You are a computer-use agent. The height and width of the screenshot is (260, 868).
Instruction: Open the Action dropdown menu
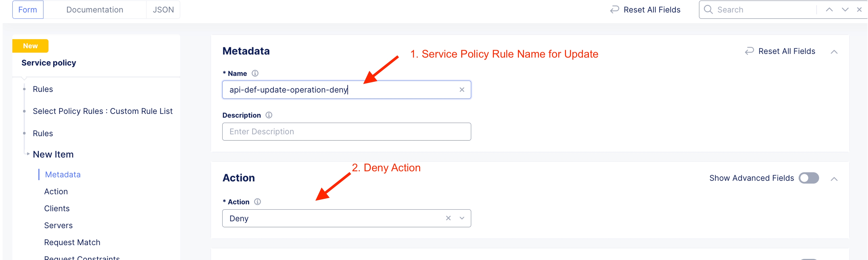[x=462, y=218]
